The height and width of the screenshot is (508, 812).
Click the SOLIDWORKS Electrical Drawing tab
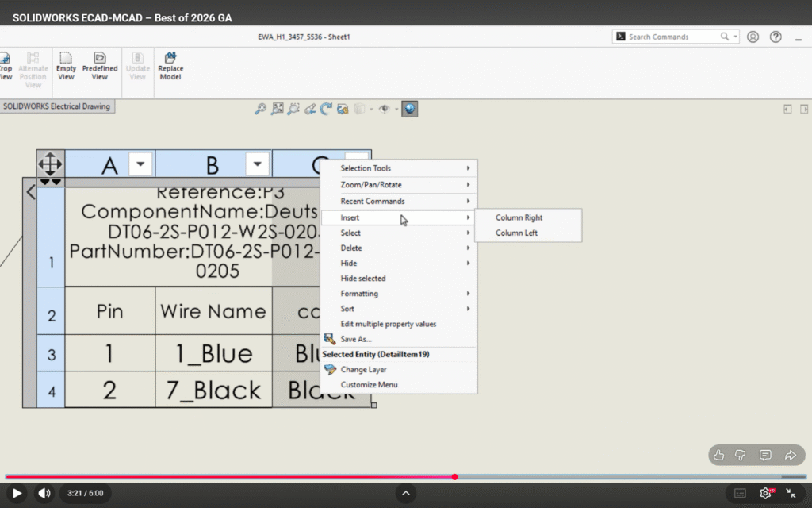coord(57,106)
